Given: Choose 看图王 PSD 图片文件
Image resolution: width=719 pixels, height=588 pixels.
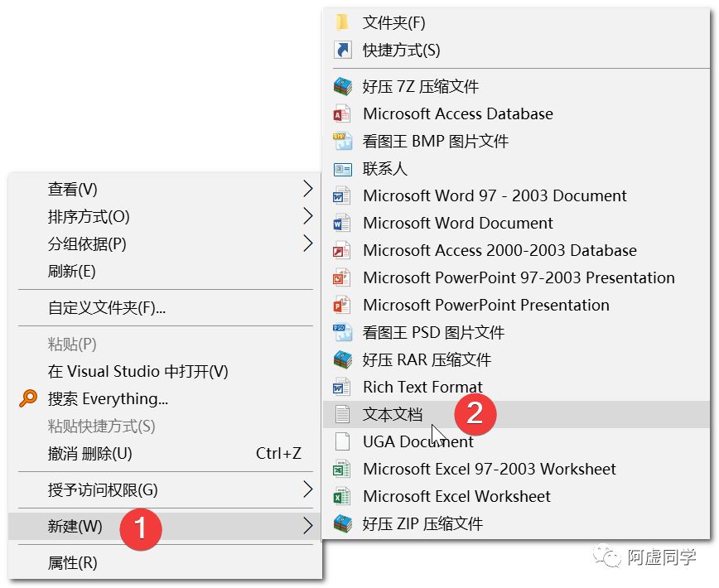Looking at the screenshot, I should coord(516,333).
